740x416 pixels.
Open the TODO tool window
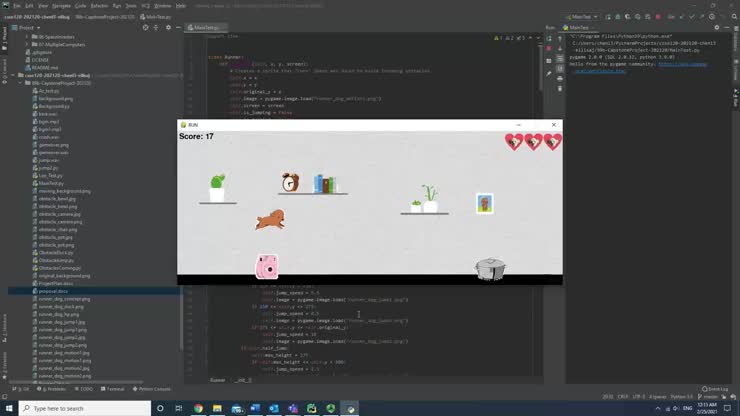coord(84,389)
